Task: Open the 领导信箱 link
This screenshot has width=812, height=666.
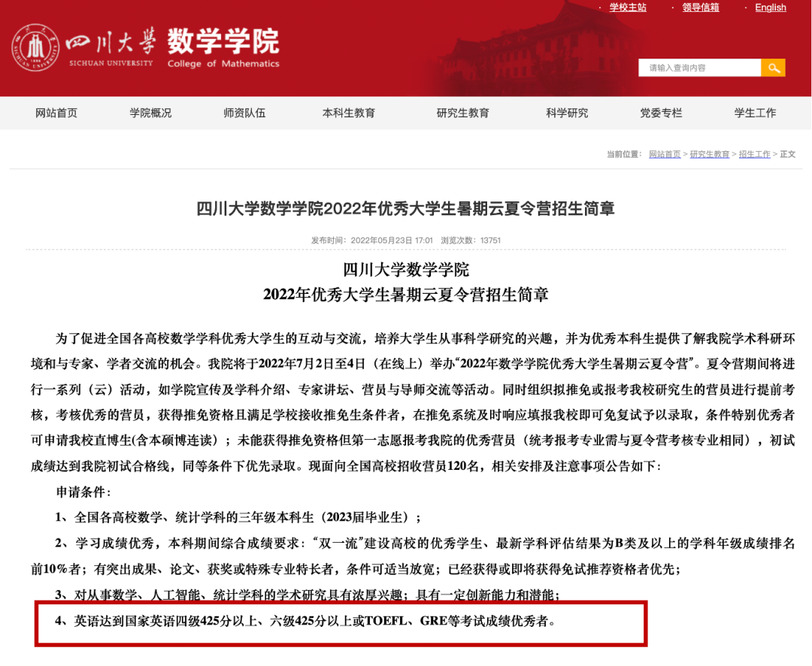Action: (701, 8)
